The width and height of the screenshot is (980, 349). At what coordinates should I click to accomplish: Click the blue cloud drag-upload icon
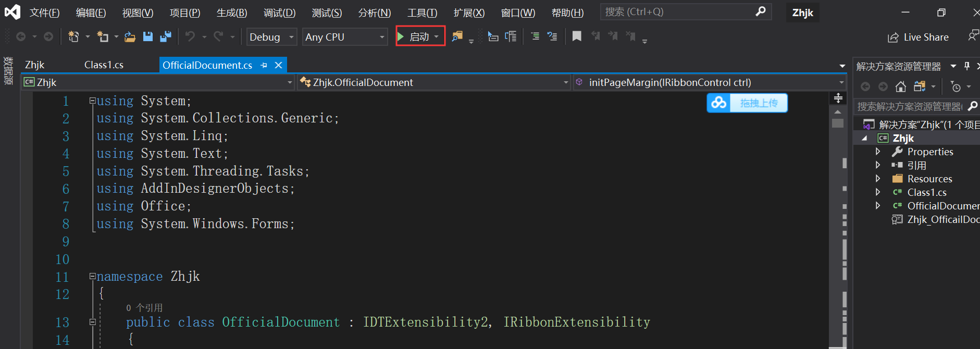[719, 103]
